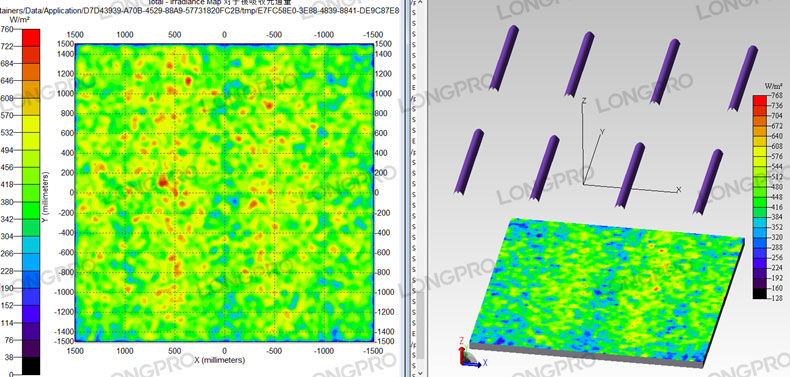Screen dimensions: 790x377
Task: Click the red 760 swatch in left legend
Action: point(31,37)
